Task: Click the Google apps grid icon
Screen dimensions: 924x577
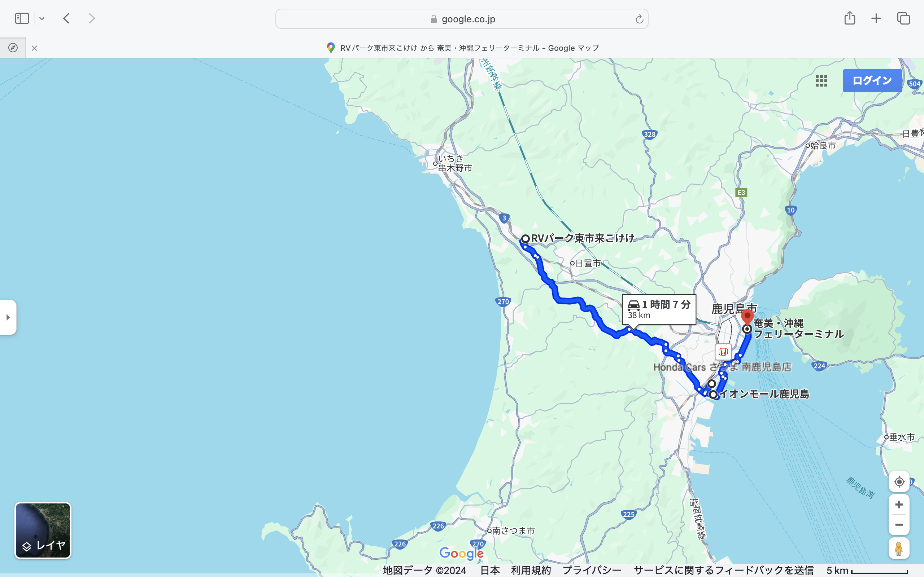Action: [x=821, y=80]
